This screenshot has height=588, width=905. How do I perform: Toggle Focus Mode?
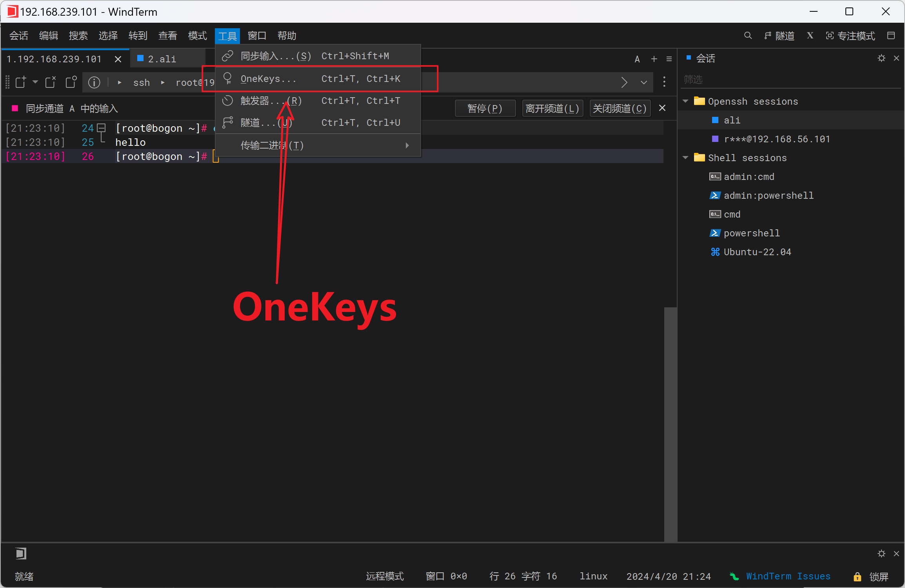(850, 36)
